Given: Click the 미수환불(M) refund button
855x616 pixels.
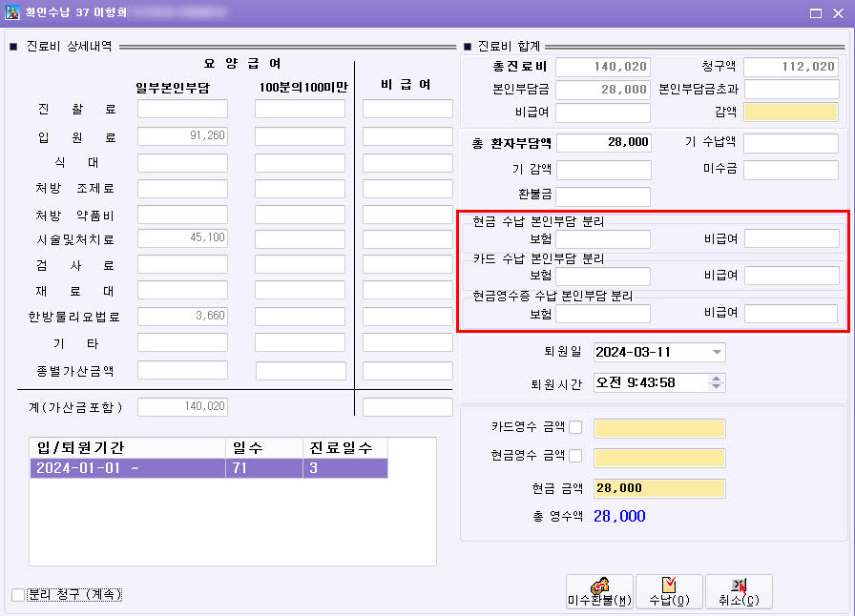Looking at the screenshot, I should 599,591.
